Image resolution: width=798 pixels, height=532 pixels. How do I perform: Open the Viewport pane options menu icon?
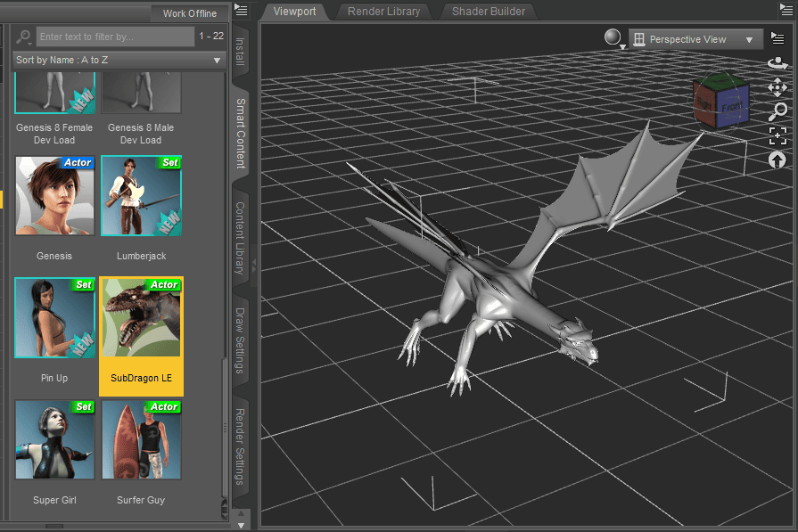[x=778, y=38]
